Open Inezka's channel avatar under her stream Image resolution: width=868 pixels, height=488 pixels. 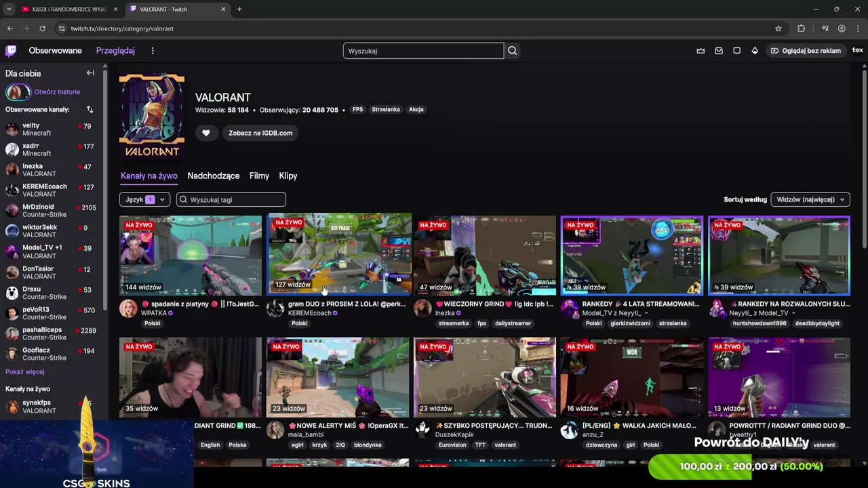coord(422,308)
